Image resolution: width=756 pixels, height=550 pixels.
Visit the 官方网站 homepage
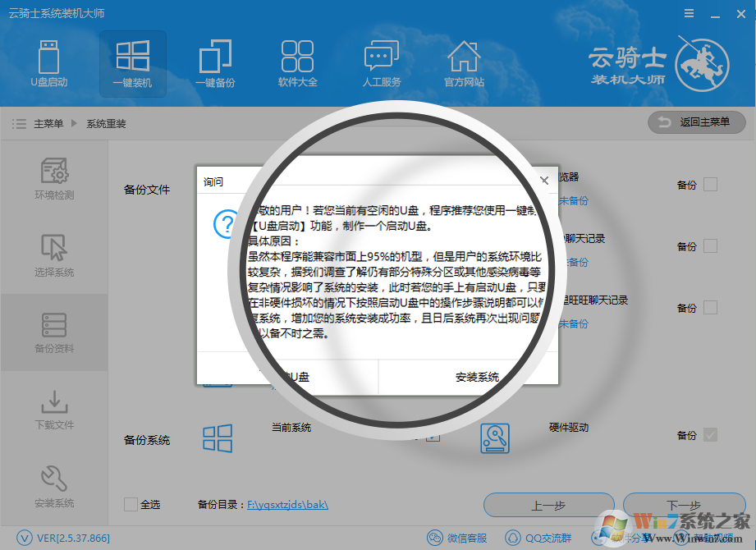(463, 64)
